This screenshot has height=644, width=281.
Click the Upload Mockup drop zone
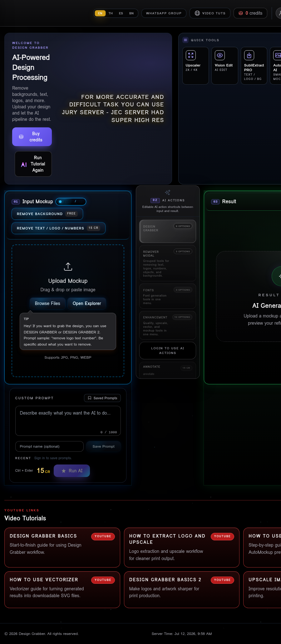tap(68, 311)
